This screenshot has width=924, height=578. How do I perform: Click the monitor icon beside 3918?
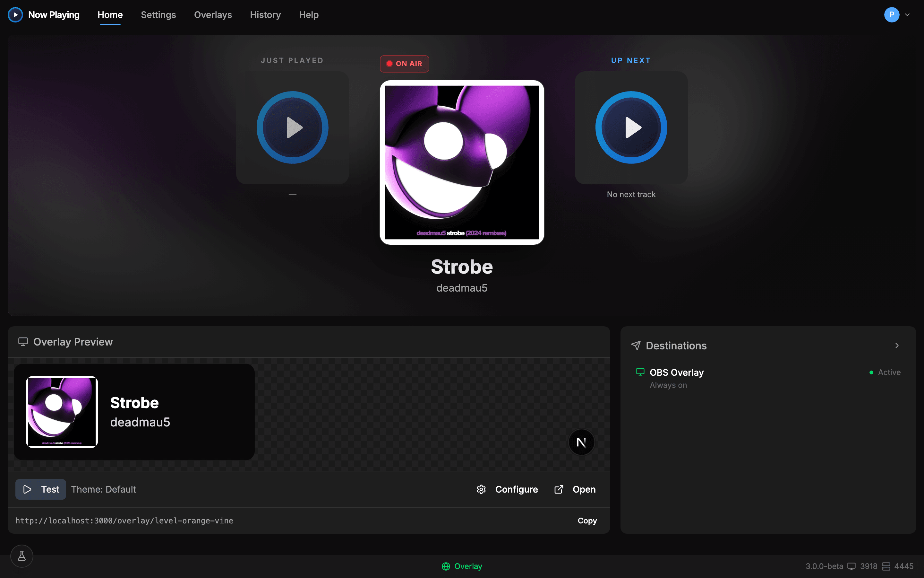851,566
